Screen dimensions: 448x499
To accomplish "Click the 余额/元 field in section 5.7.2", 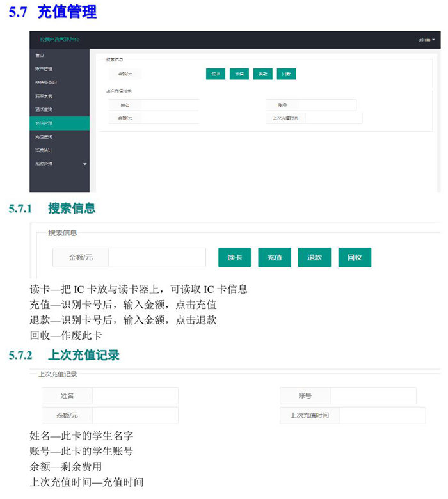I will 134,415.
